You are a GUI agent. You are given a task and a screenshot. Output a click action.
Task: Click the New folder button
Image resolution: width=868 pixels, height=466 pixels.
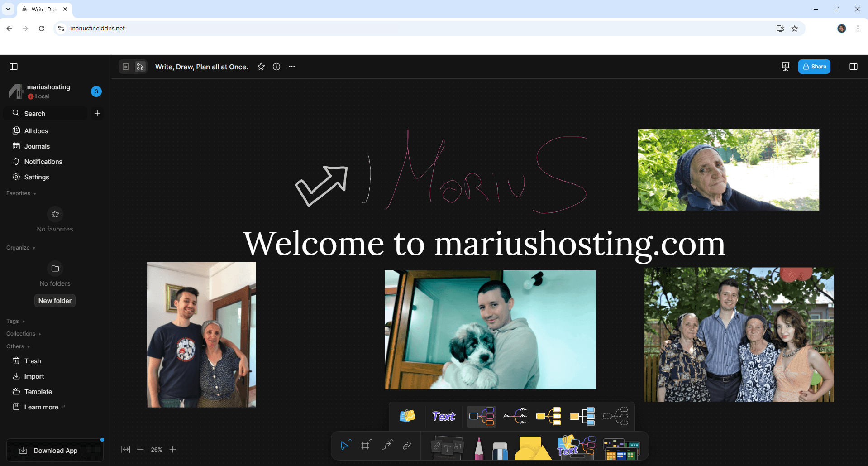(55, 301)
